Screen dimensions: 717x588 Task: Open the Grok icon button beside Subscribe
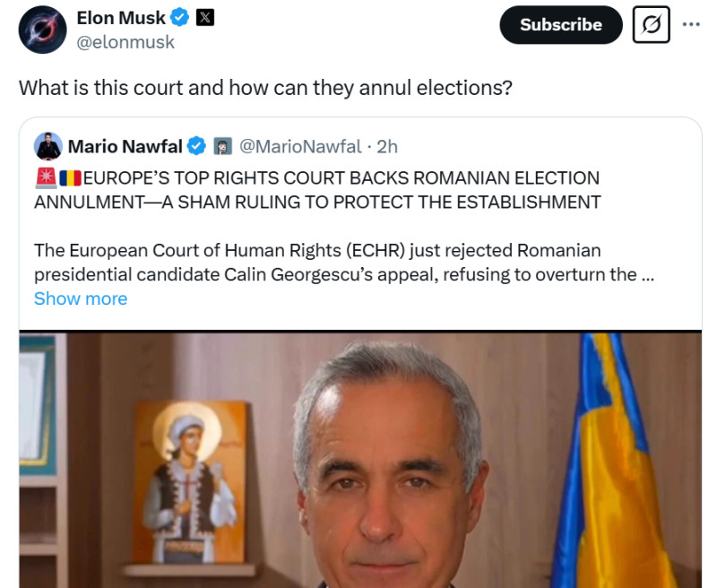pyautogui.click(x=651, y=25)
